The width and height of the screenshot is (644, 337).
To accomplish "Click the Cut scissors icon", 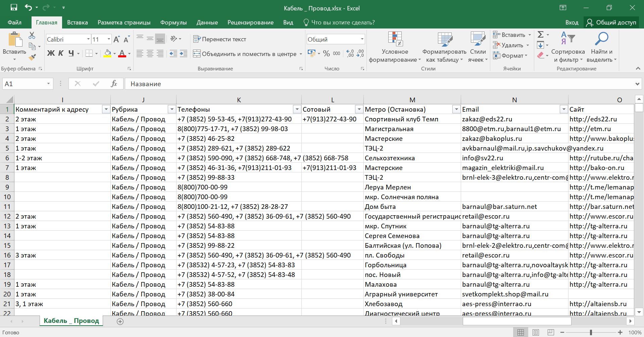I will (x=32, y=35).
